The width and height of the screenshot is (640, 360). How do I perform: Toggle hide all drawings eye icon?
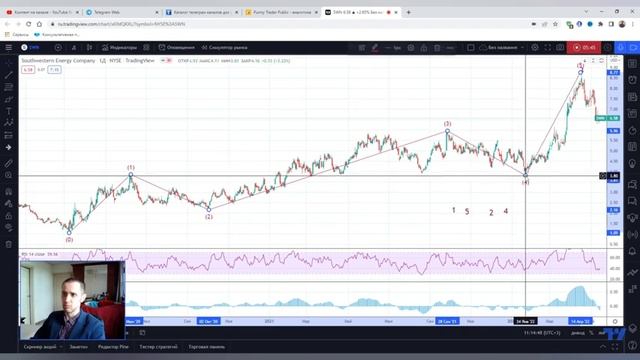(x=9, y=228)
